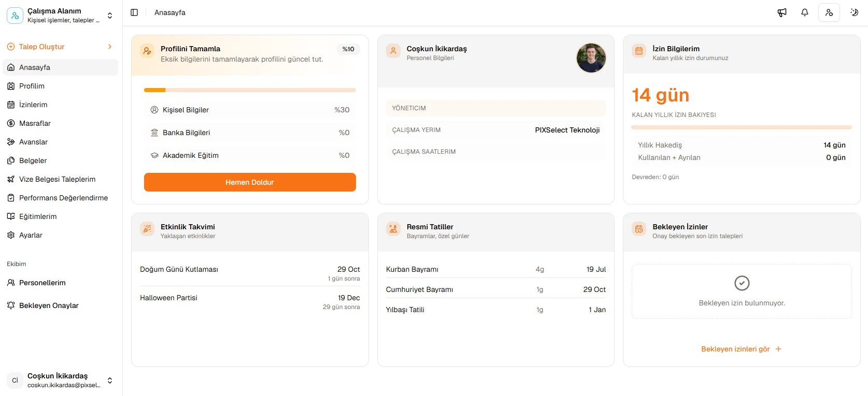This screenshot has height=396, width=868.
Task: Click the İzin Bilgilerim calendar icon
Action: pyautogui.click(x=639, y=51)
